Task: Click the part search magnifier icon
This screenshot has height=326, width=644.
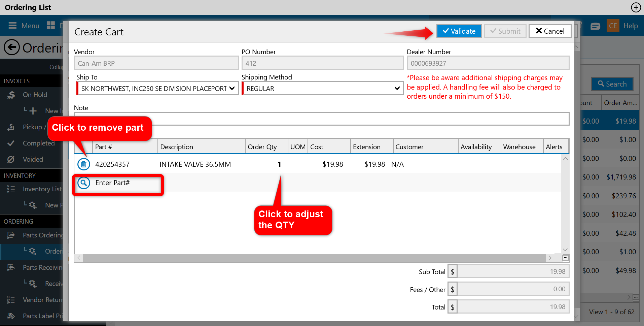Action: coord(84,183)
